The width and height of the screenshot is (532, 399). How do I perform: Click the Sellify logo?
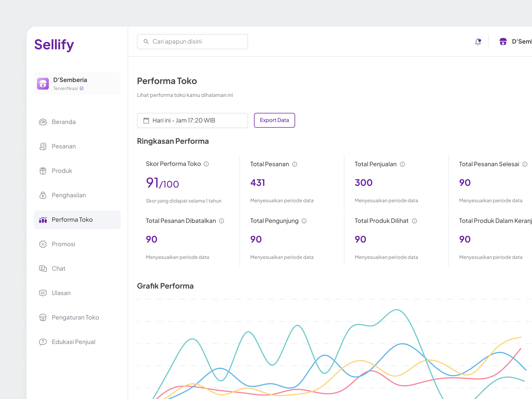(54, 45)
